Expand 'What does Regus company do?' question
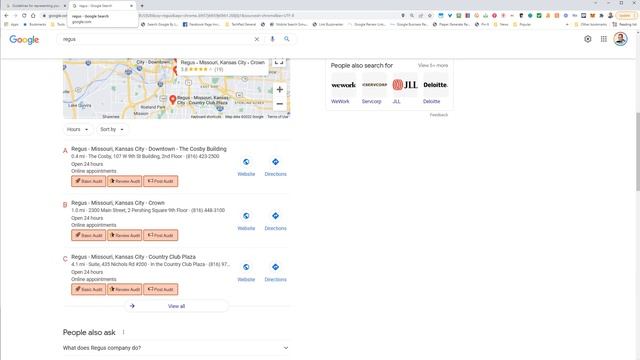 coord(176,348)
